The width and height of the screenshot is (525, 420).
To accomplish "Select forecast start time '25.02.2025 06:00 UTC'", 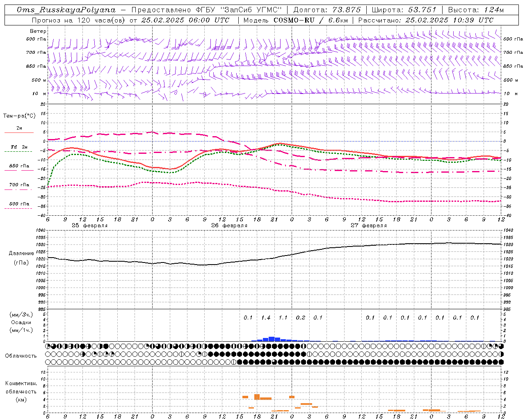I will 185,20.
